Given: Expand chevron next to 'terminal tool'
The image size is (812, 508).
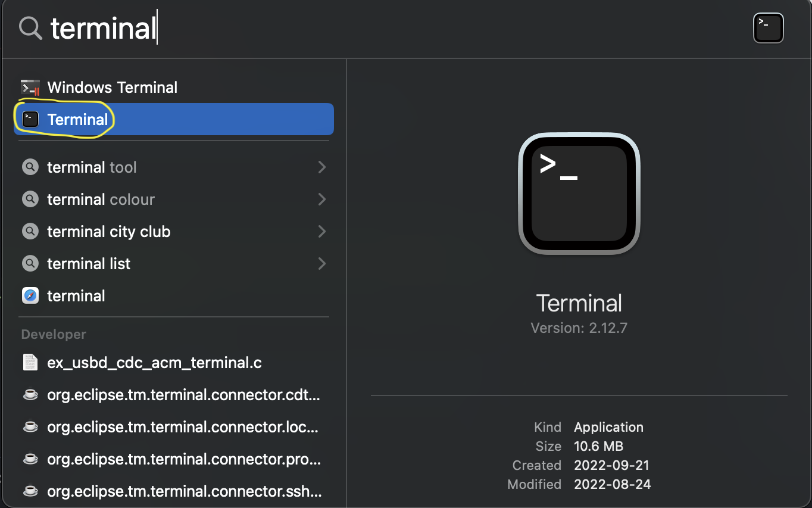Looking at the screenshot, I should pyautogui.click(x=322, y=167).
